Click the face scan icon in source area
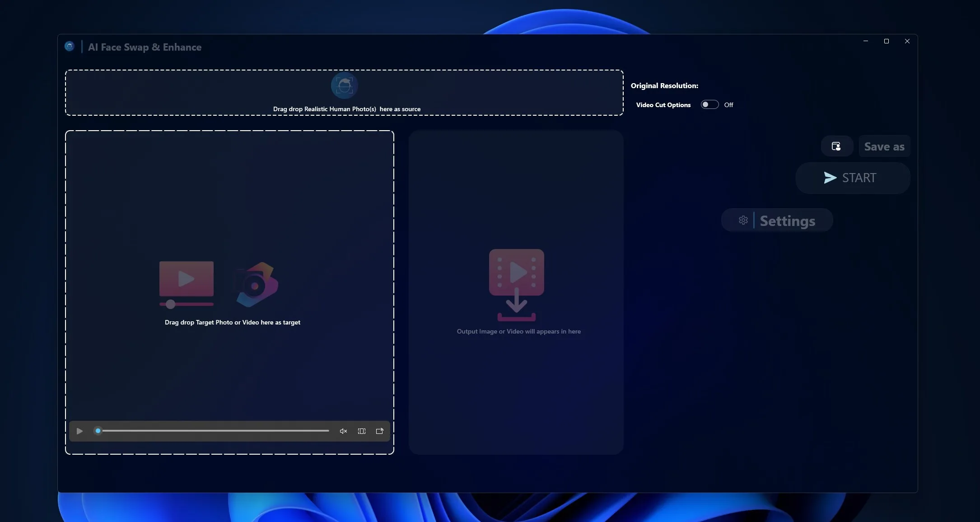The width and height of the screenshot is (980, 522). [344, 85]
